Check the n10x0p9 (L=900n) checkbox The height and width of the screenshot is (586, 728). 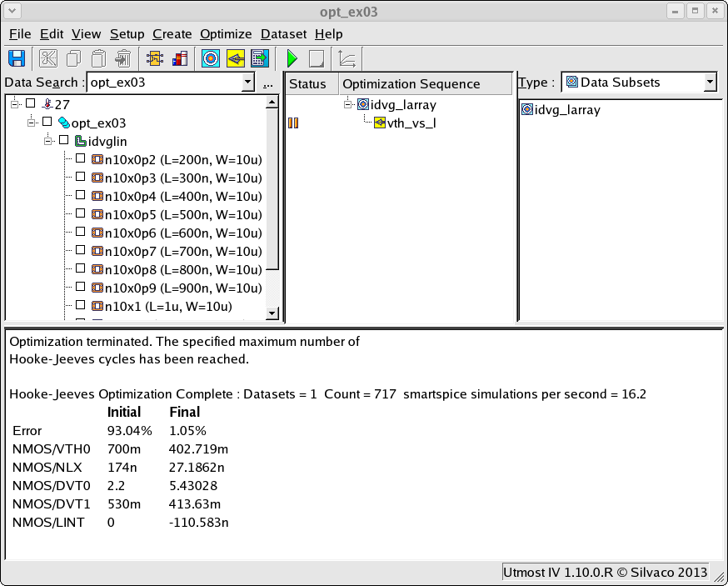click(x=80, y=286)
